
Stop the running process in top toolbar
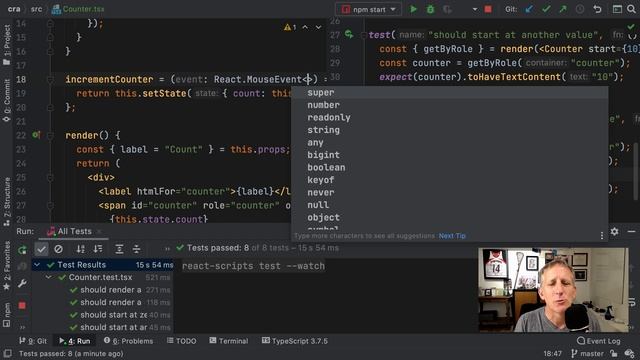(x=488, y=9)
